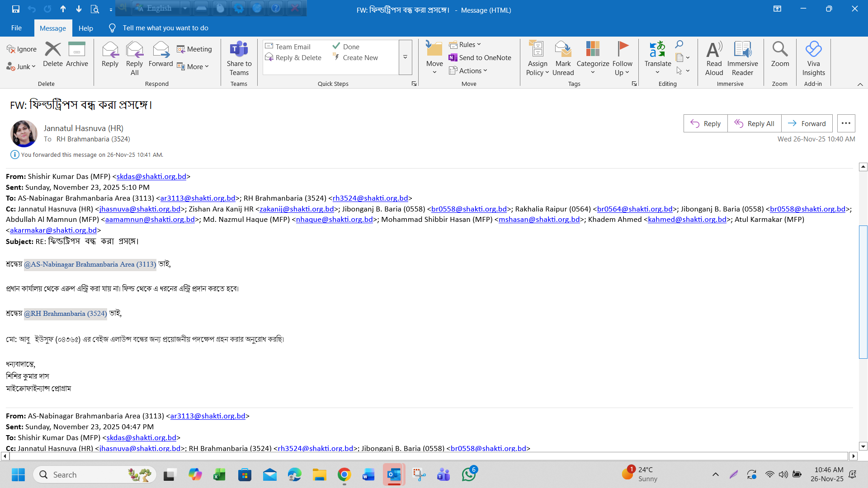The image size is (868, 488).
Task: Switch to the Help tab
Action: coord(85,28)
